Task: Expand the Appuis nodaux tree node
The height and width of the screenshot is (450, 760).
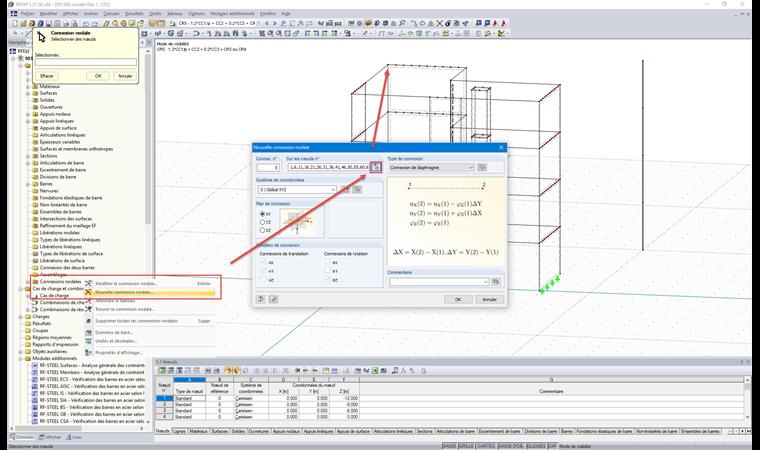Action: (28, 114)
